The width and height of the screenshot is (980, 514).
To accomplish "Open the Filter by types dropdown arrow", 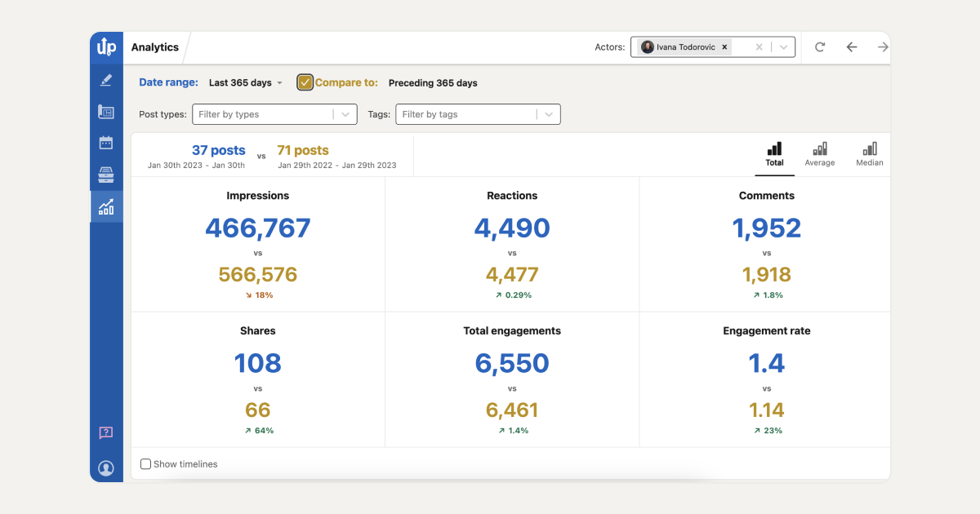I will pyautogui.click(x=345, y=115).
